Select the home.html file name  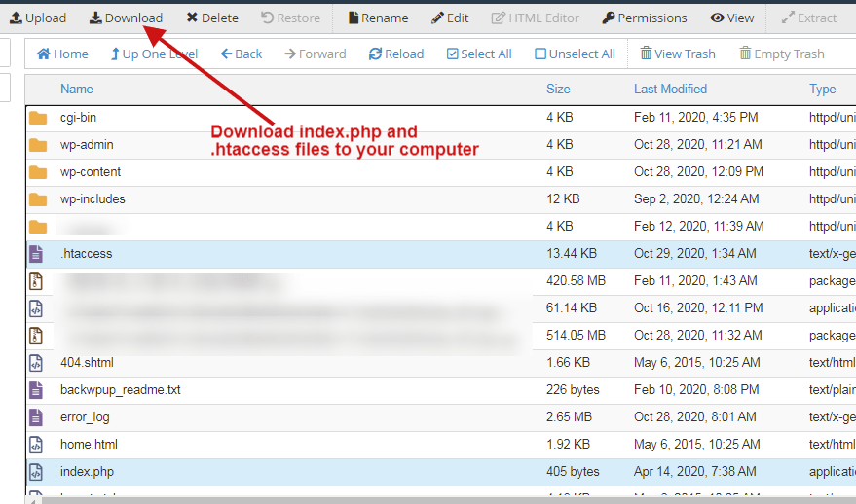[89, 445]
